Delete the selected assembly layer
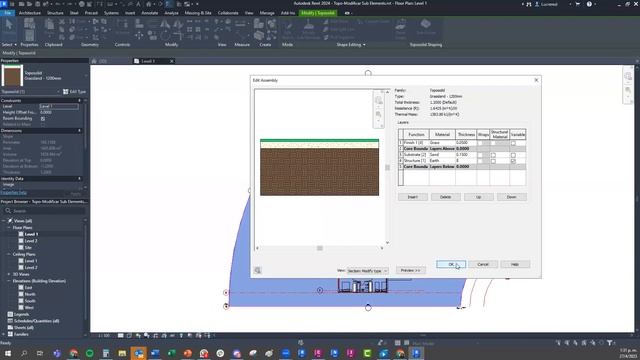Image resolution: width=640 pixels, height=360 pixels. pos(445,197)
